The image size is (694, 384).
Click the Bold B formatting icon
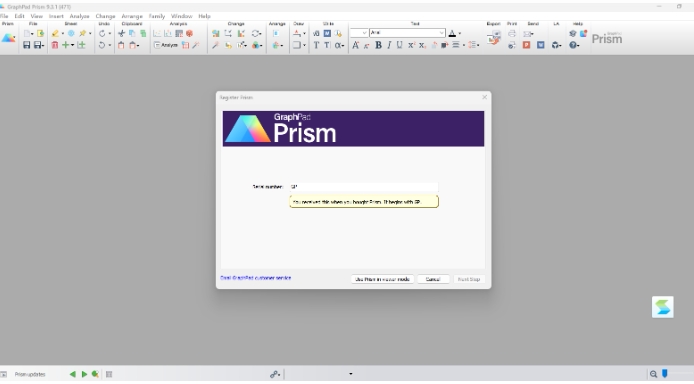point(378,45)
